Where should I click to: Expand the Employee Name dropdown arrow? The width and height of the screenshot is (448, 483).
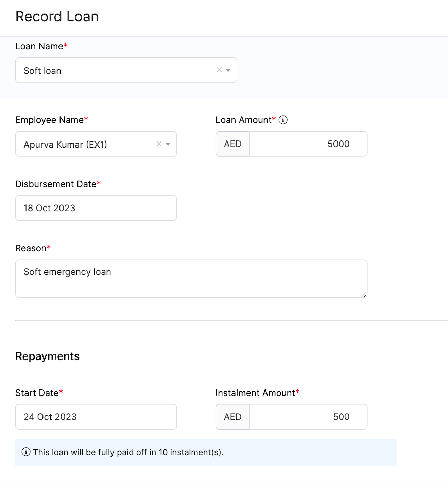pyautogui.click(x=168, y=144)
